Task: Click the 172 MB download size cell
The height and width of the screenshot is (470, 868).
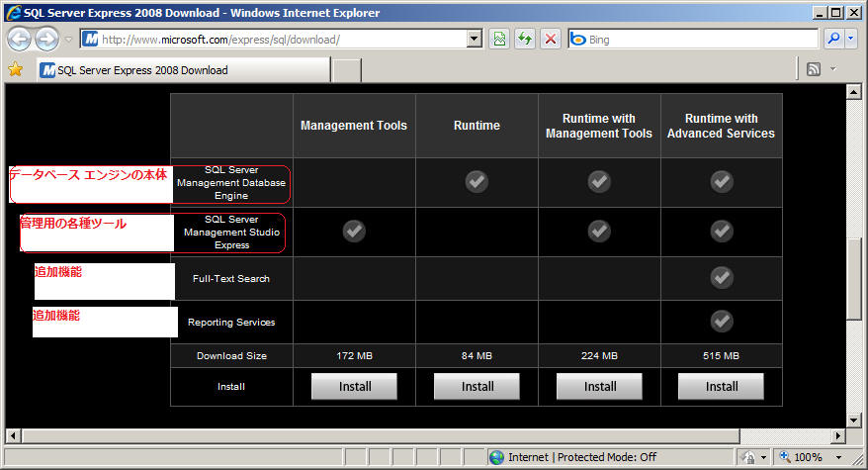Action: click(x=354, y=356)
